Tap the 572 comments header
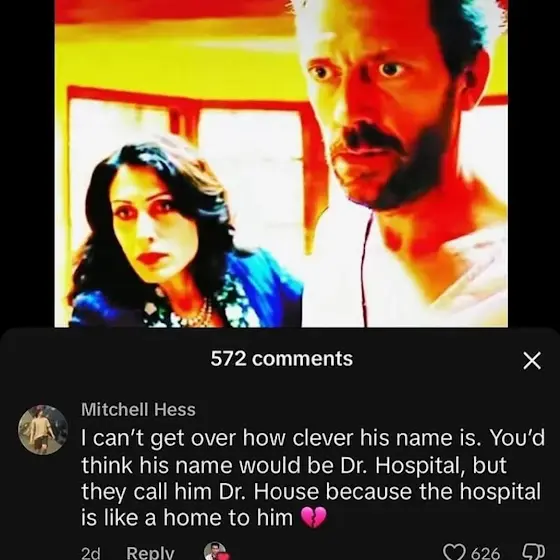Viewport: 560px width, 560px height. [x=281, y=359]
